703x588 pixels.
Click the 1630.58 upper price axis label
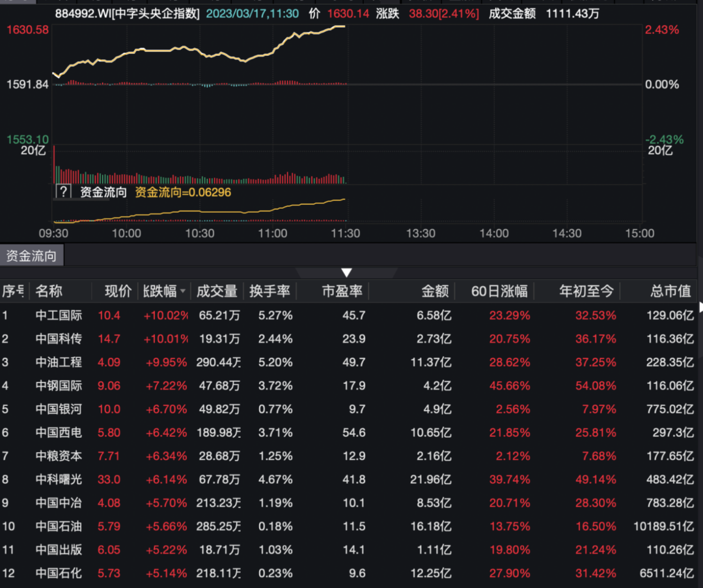27,30
